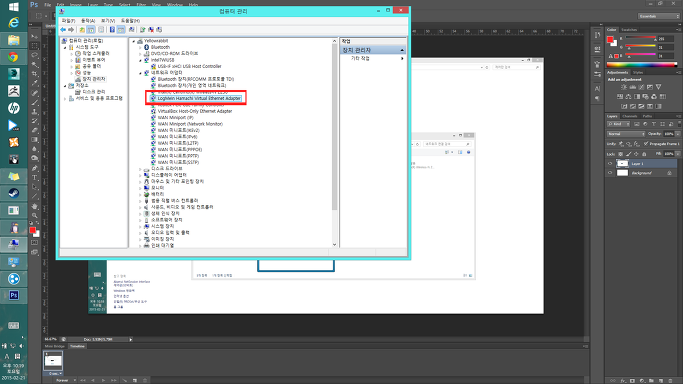683x384 pixels.
Task: Open the Normal blend mode dropdown
Action: 626,134
